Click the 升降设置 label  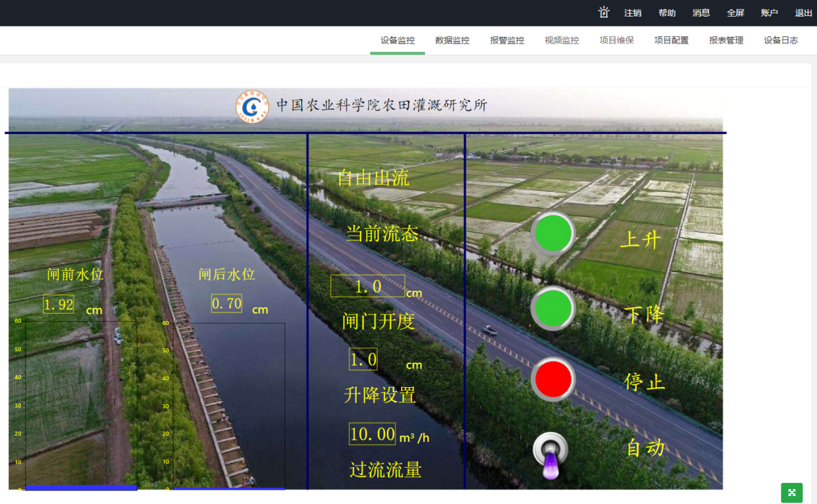[x=380, y=395]
